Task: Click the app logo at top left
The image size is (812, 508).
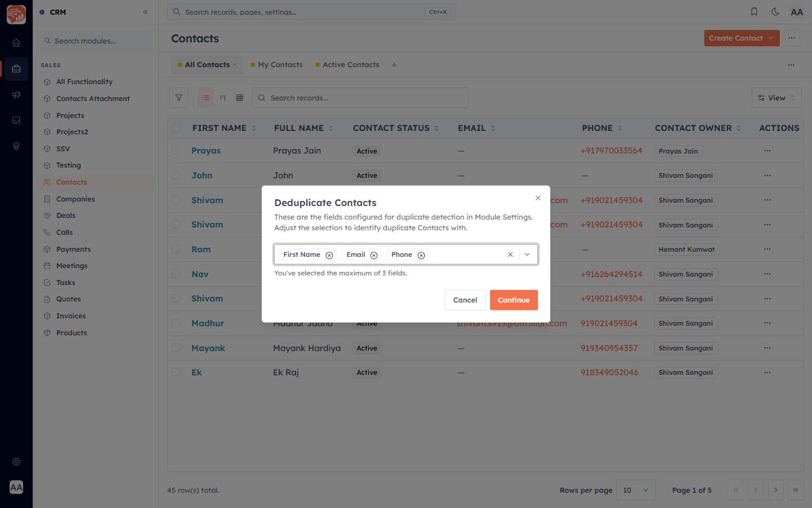Action: click(16, 15)
